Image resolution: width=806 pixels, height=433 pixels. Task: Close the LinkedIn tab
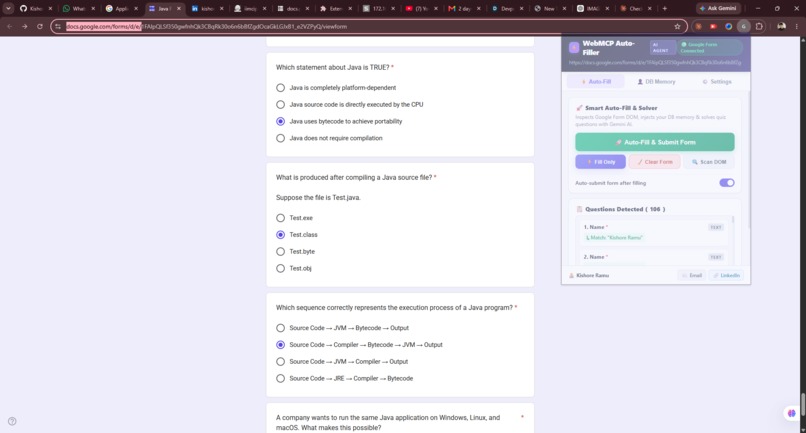222,8
